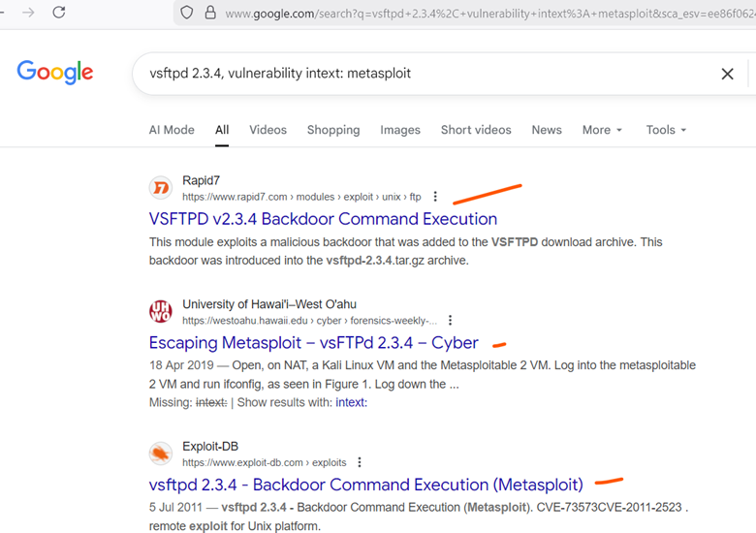Screen dimensions: 756x533
Task: Click the '5 Jul 2011' result date
Action: click(176, 508)
